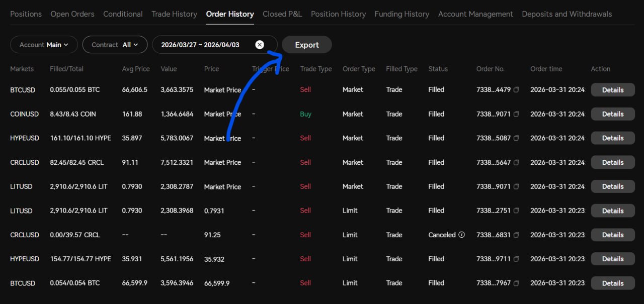Image resolution: width=644 pixels, height=304 pixels.
Task: Copy order number ending in 9711
Action: point(516,259)
